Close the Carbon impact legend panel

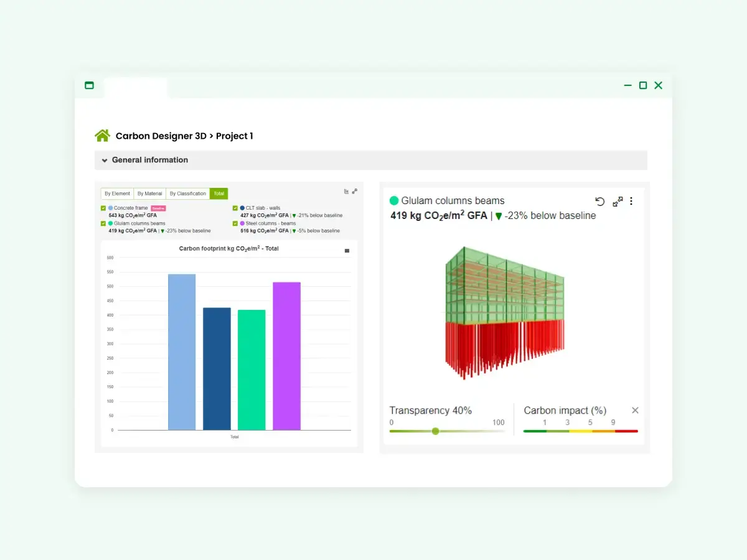tap(635, 410)
